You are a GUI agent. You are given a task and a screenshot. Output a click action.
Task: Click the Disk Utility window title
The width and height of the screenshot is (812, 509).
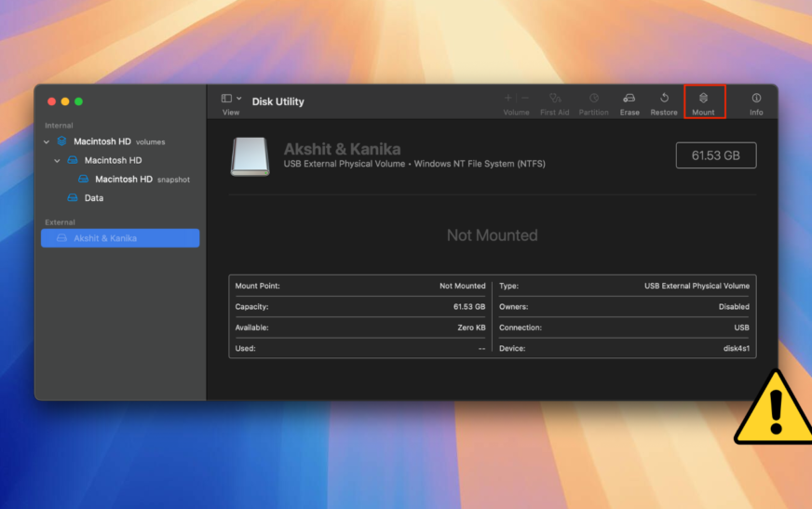pos(278,101)
